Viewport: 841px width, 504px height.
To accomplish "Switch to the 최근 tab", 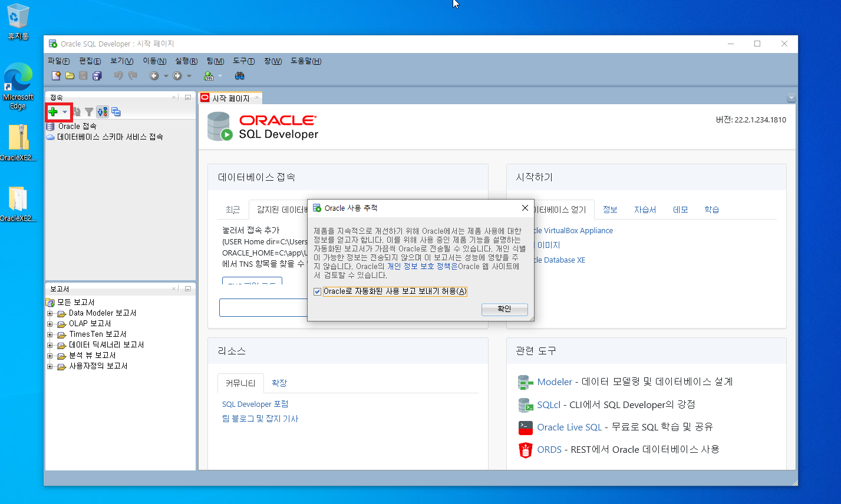I will (233, 210).
